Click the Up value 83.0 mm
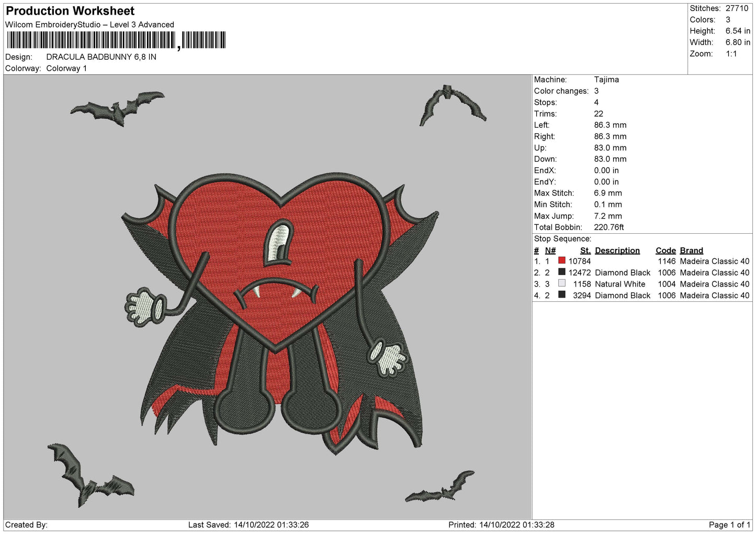756x534 pixels. (x=610, y=148)
